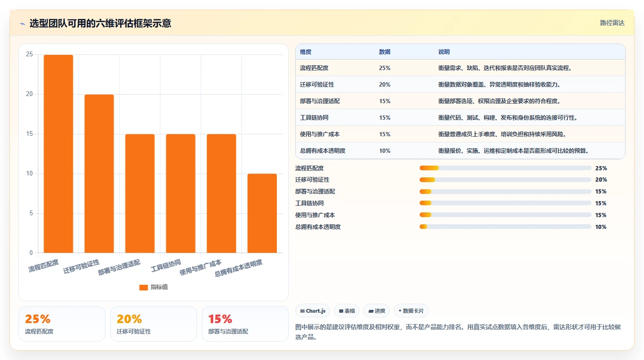Click the 10% label beside the last progress bar
This screenshot has height=360, width=644.
pos(601,227)
